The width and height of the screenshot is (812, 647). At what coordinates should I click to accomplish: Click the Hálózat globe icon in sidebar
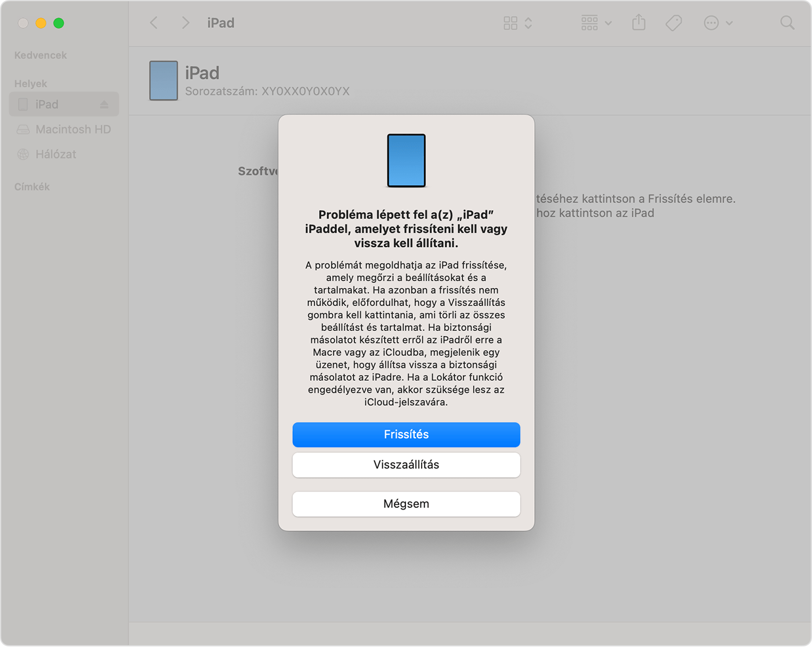pyautogui.click(x=23, y=154)
